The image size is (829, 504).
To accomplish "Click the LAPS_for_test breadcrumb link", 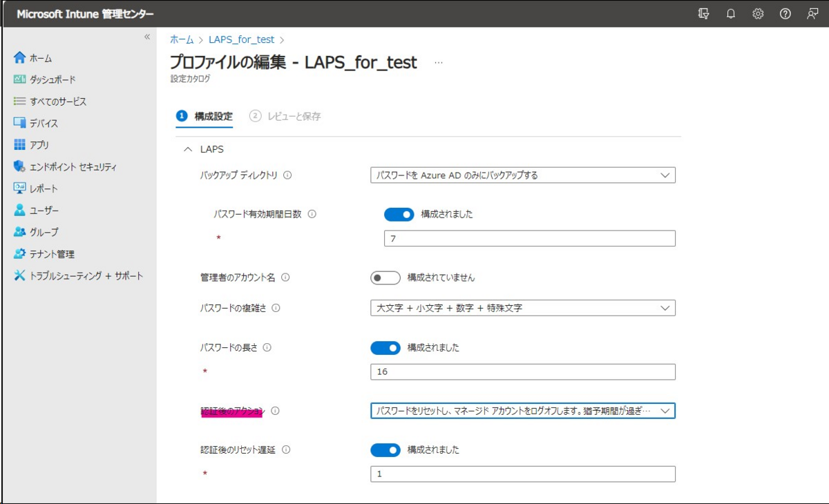I will pos(241,40).
